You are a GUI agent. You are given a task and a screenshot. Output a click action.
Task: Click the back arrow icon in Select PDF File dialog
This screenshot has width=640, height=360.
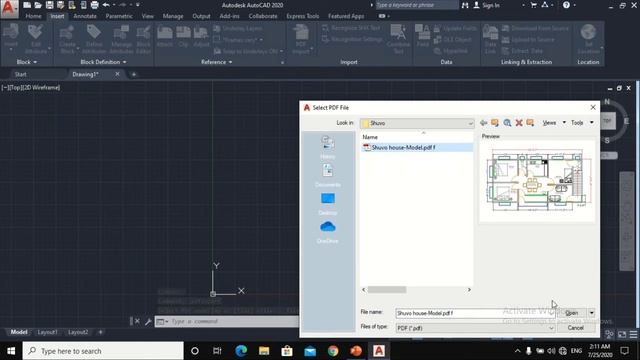pyautogui.click(x=484, y=123)
